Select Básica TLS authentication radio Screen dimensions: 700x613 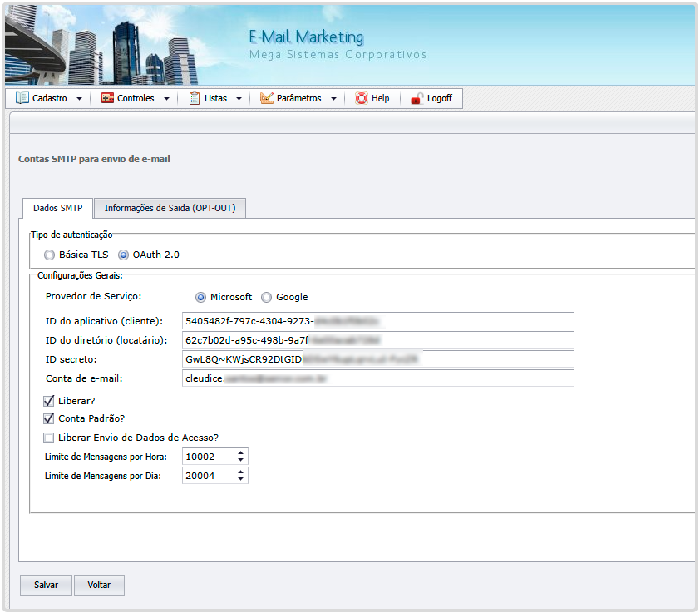50,255
